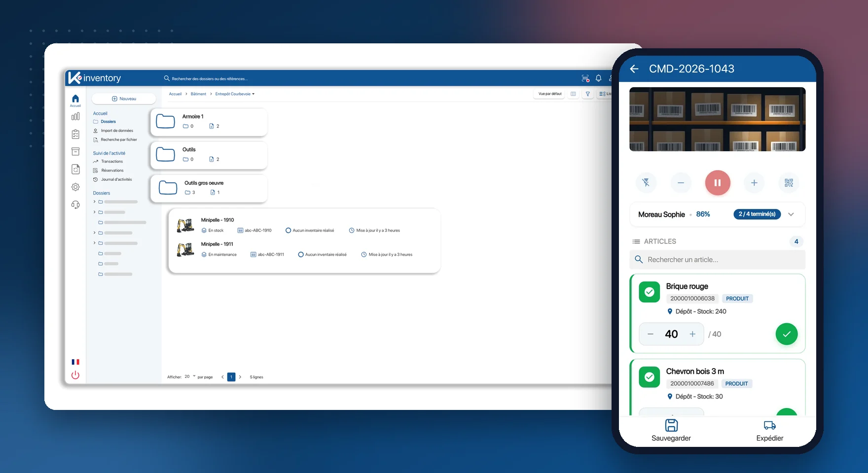Click the Bâtiment breadcrumb link
The image size is (868, 473).
click(198, 94)
